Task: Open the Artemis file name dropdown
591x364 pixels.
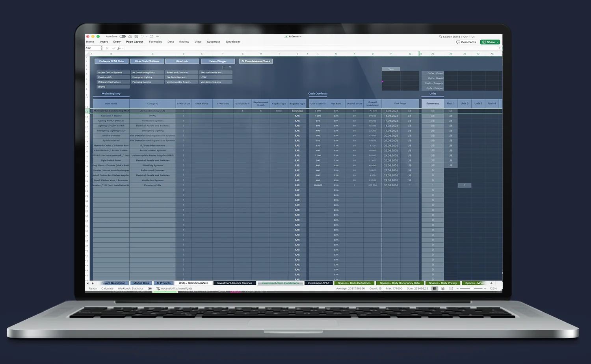Action: [x=293, y=36]
